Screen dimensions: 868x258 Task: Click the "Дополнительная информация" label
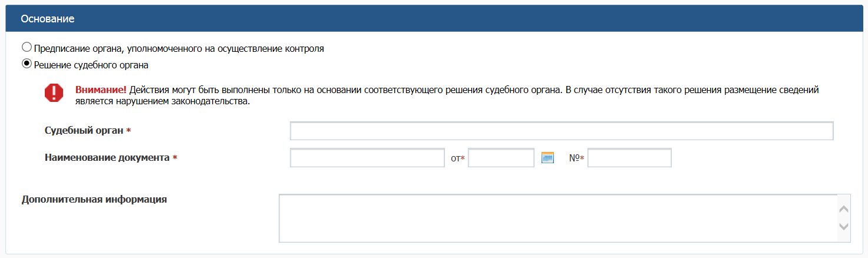[94, 199]
